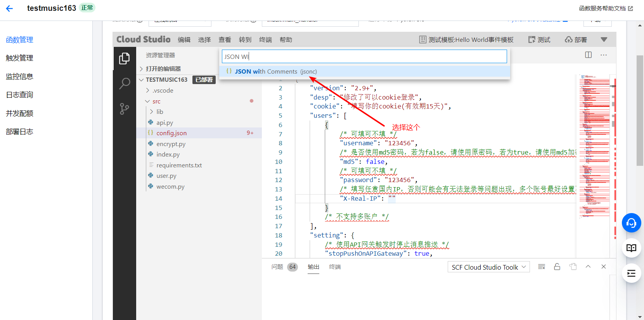Open the 编辑 menu

pos(184,40)
